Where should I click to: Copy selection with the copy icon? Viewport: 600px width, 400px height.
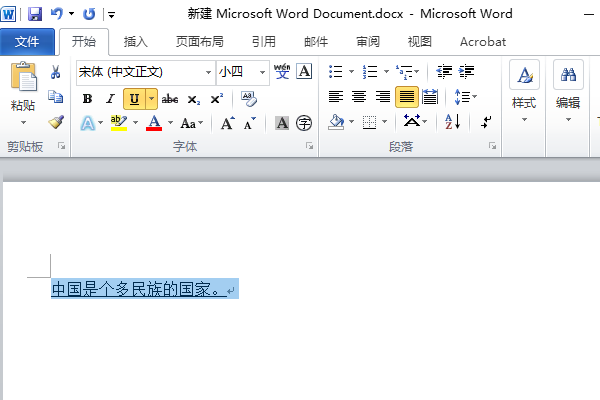56,97
